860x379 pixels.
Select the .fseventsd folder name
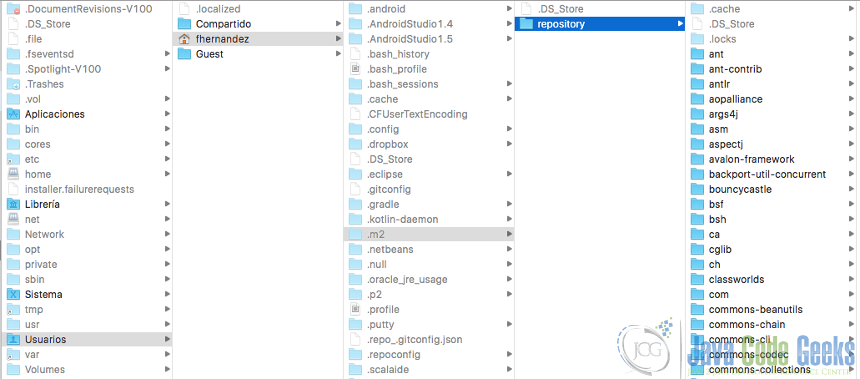pos(49,54)
